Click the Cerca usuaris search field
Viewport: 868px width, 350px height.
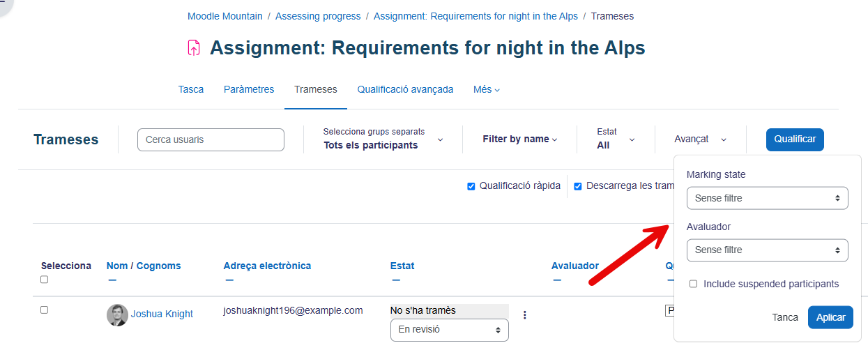tap(211, 139)
